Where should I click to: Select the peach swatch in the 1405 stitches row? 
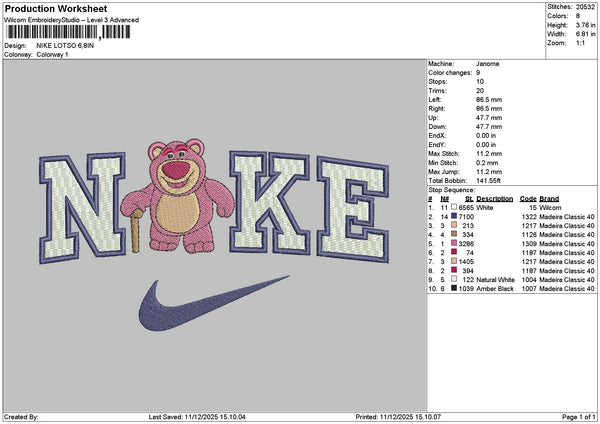[x=454, y=261]
